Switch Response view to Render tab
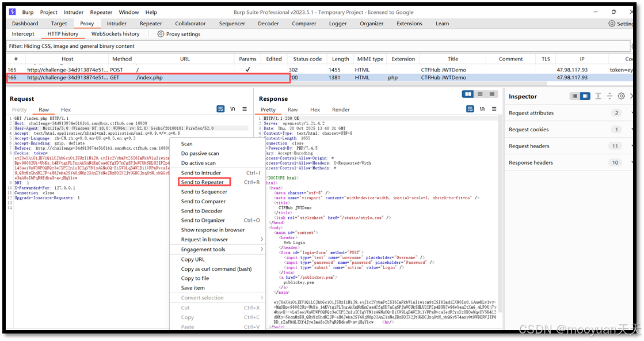Image resolution: width=644 pixels, height=341 pixels. (x=341, y=109)
